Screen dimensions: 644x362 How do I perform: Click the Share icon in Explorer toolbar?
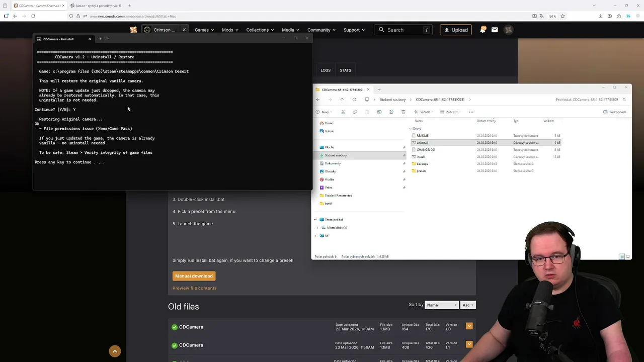click(x=391, y=112)
